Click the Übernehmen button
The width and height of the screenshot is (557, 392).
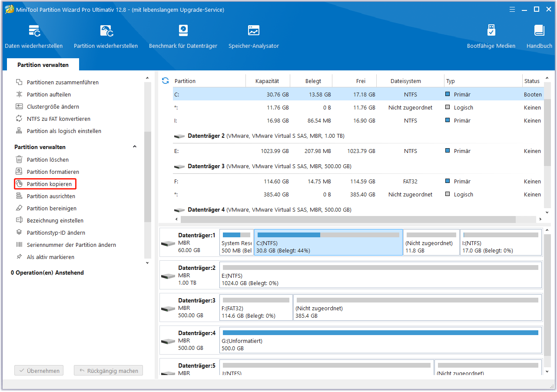39,371
